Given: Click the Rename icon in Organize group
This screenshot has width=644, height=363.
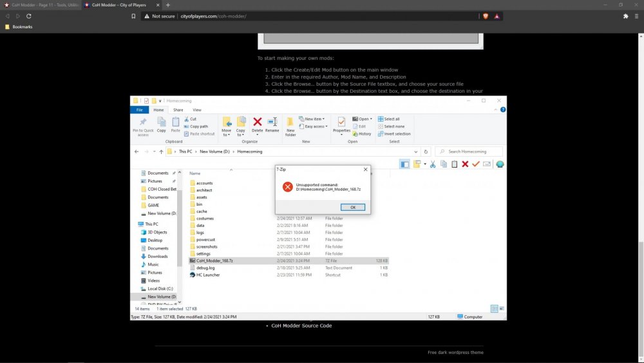Looking at the screenshot, I should pyautogui.click(x=272, y=124).
